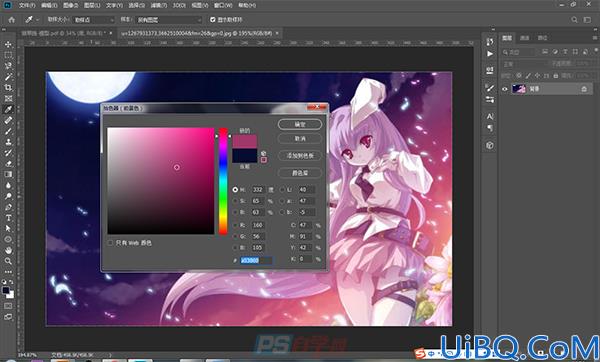600x362 pixels.
Task: Select the Horizontal Type tool
Action: 8,218
